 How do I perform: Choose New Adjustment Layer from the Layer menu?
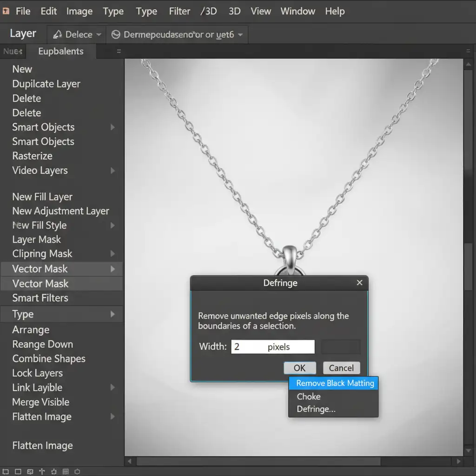60,211
